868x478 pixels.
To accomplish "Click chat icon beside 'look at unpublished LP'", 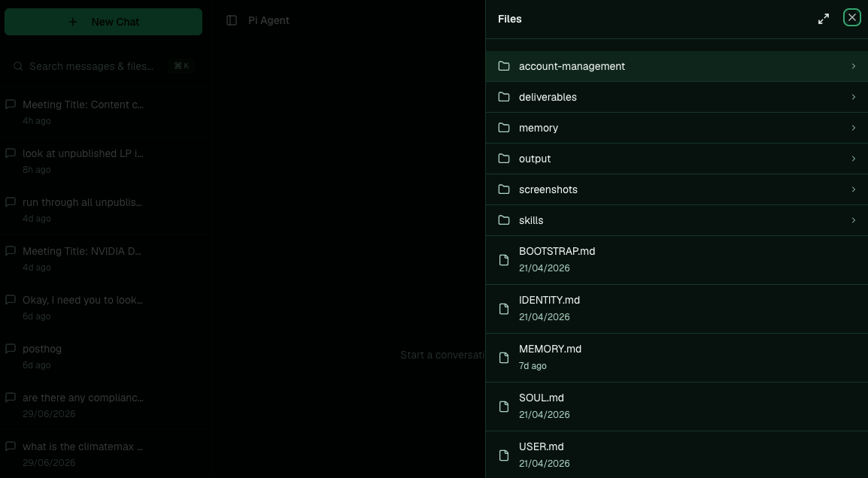I will [x=10, y=153].
